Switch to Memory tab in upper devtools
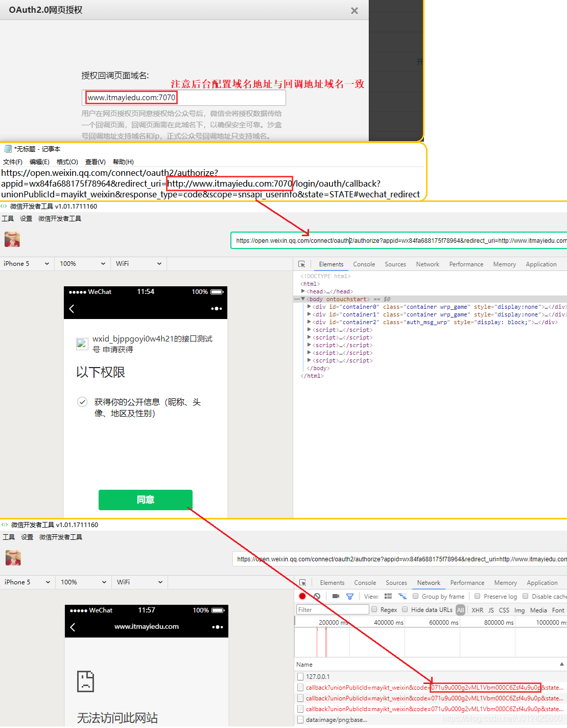Screen dimensions: 567x728 505,264
